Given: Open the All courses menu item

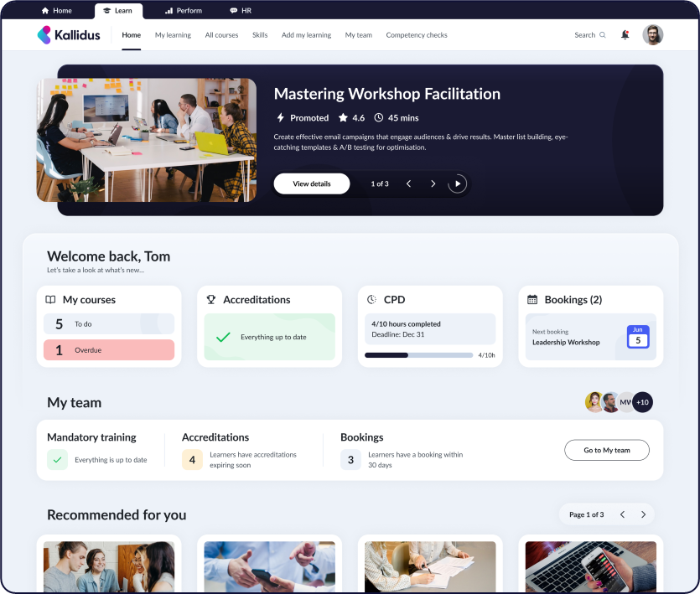Looking at the screenshot, I should (221, 35).
